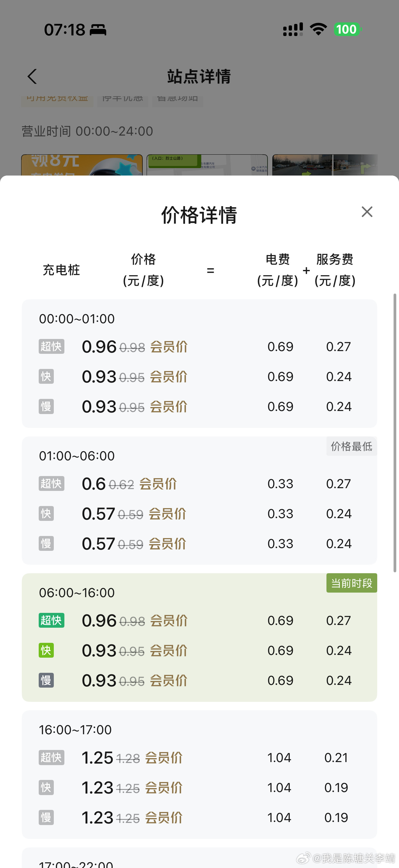
Task: Tap 会员价 next to 1.25 price
Action: pyautogui.click(x=164, y=758)
